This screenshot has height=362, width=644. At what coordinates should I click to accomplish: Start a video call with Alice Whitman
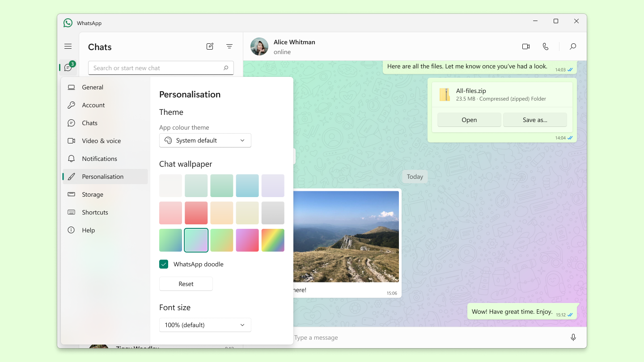525,46
